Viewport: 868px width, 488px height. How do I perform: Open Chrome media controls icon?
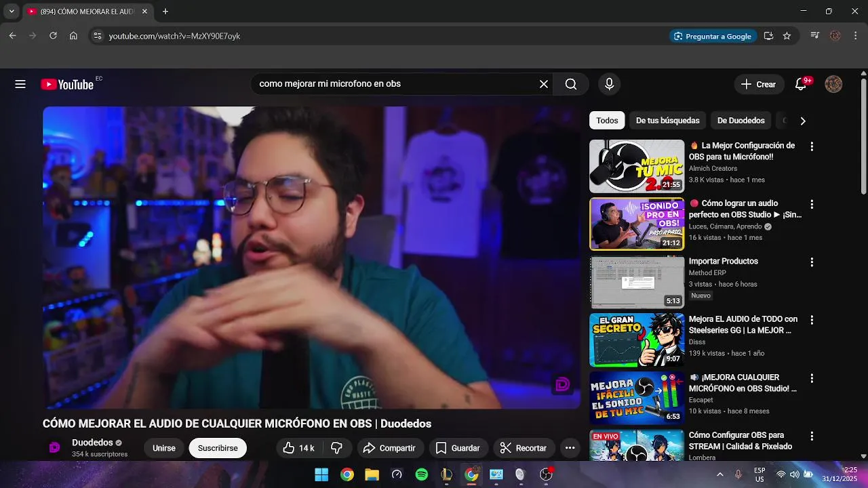(x=815, y=36)
